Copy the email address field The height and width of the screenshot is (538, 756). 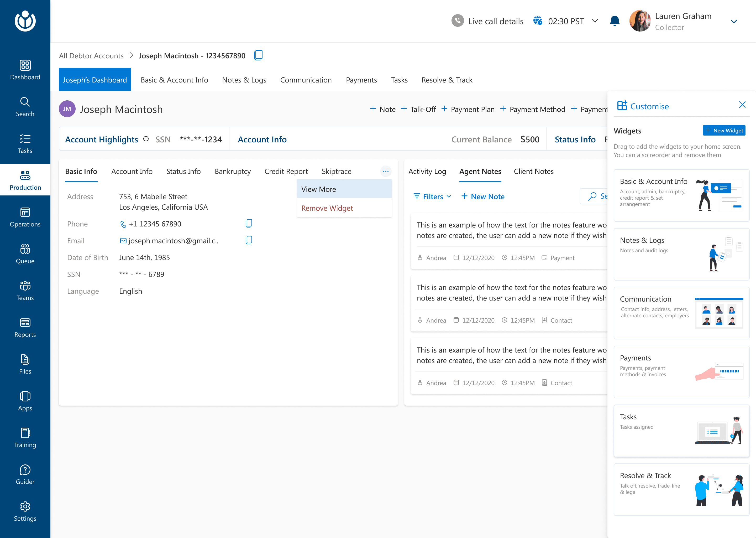(249, 240)
